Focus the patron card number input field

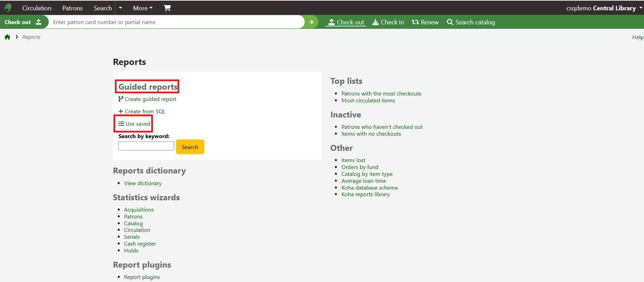(175, 22)
